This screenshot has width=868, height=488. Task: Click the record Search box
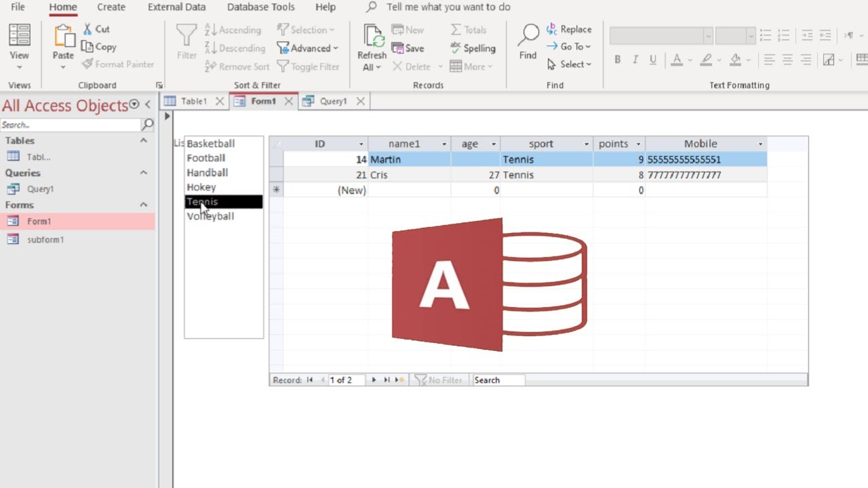tap(498, 380)
